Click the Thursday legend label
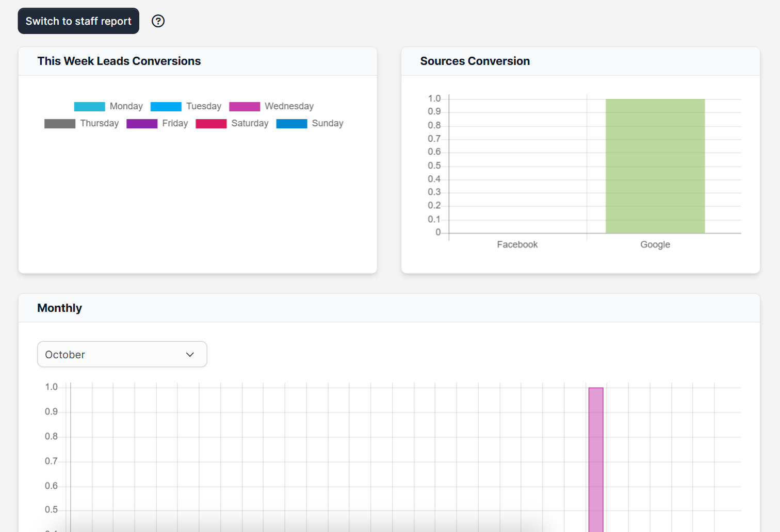The image size is (780, 532). click(x=100, y=123)
